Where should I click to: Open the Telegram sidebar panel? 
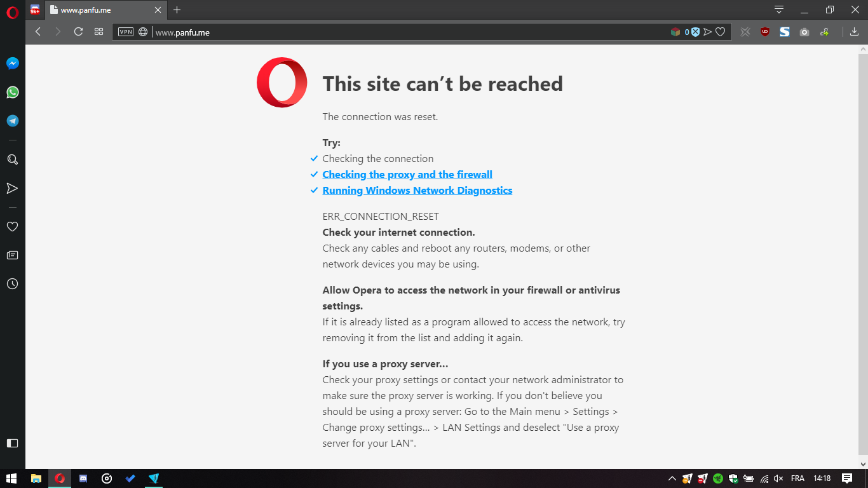(12, 121)
